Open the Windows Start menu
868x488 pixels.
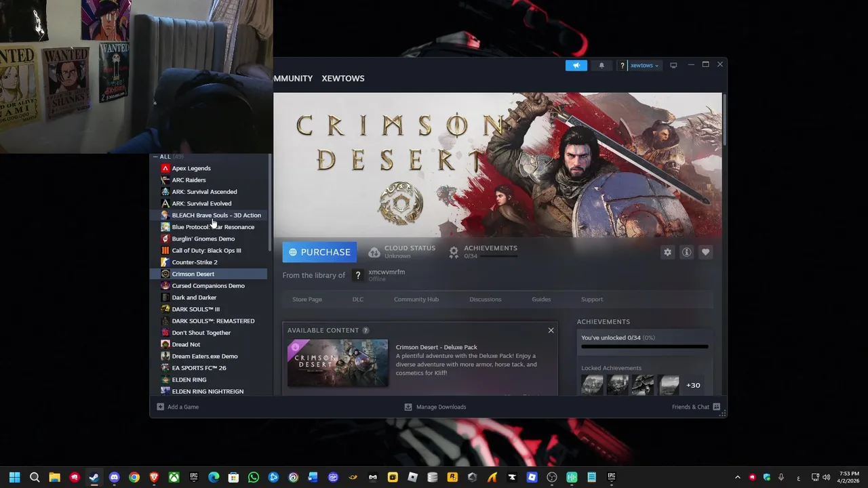(x=15, y=477)
